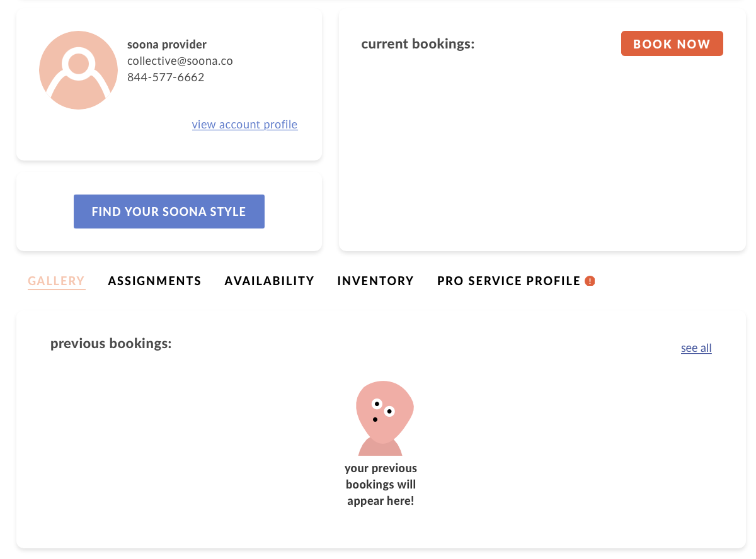Follow the view account profile link
The height and width of the screenshot is (559, 756).
click(244, 125)
